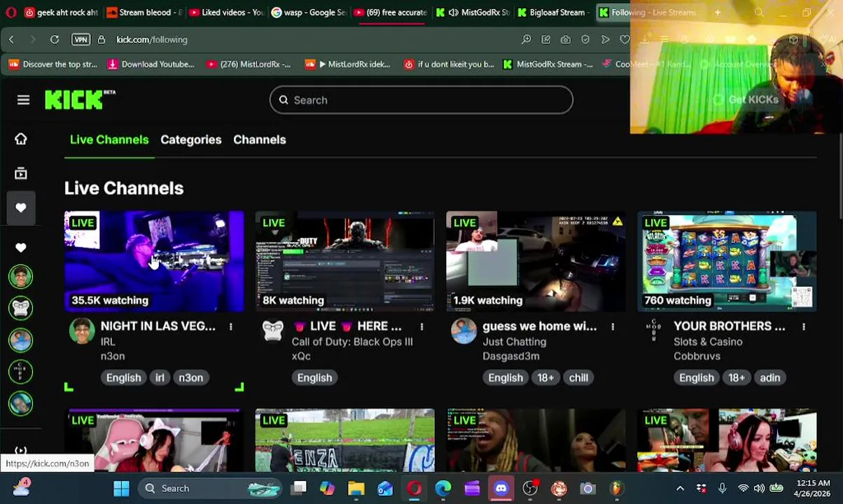This screenshot has height=504, width=843.
Task: Click the adin tag under Cobbruvs stream
Action: point(769,377)
